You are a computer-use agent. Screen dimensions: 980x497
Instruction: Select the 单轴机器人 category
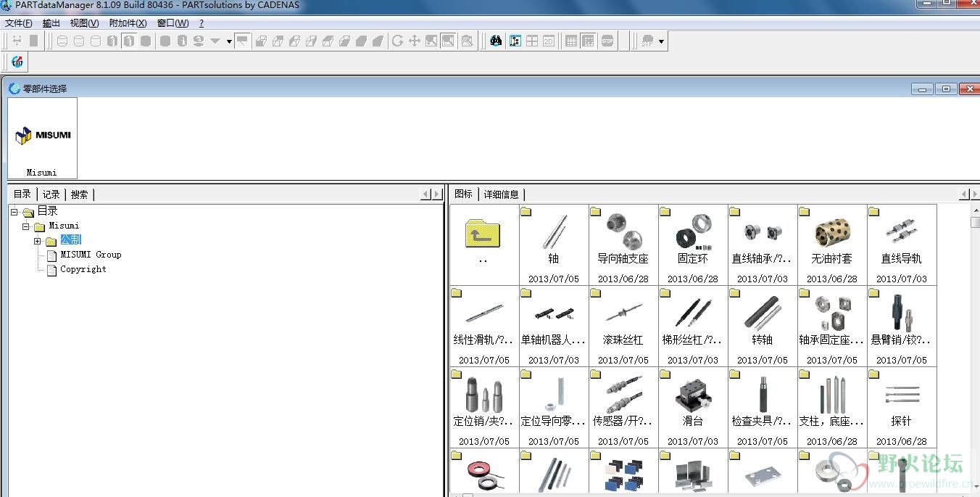pos(554,326)
